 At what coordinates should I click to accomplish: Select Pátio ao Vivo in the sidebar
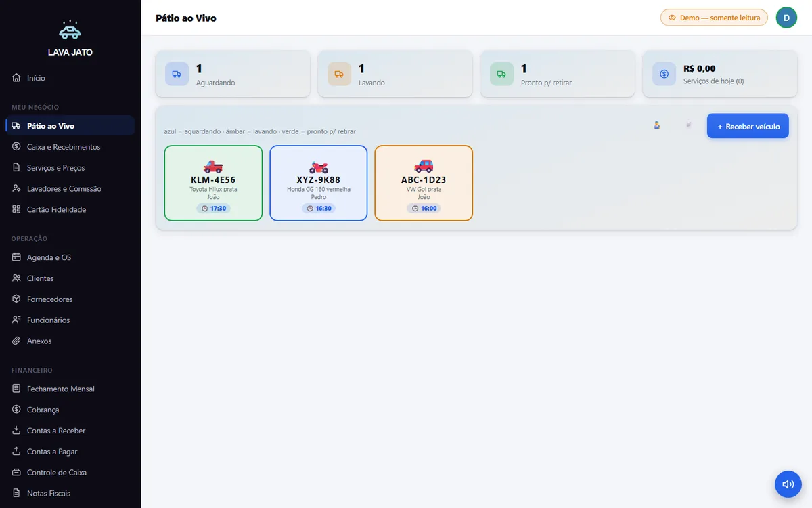coord(70,126)
